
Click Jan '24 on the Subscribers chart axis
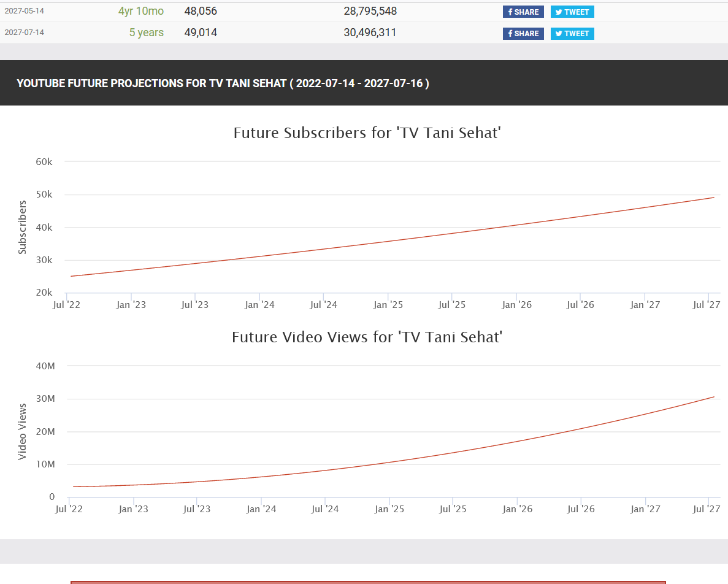pos(259,305)
